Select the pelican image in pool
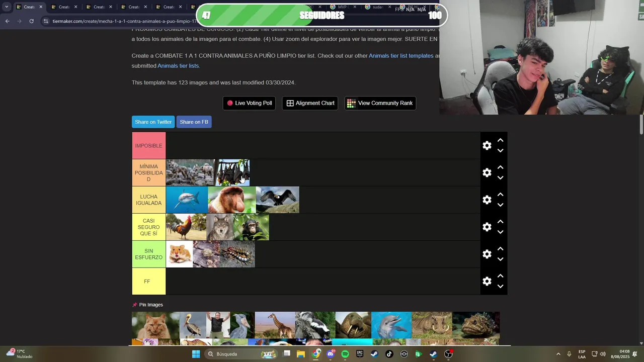This screenshot has height=362, width=644. click(x=193, y=325)
